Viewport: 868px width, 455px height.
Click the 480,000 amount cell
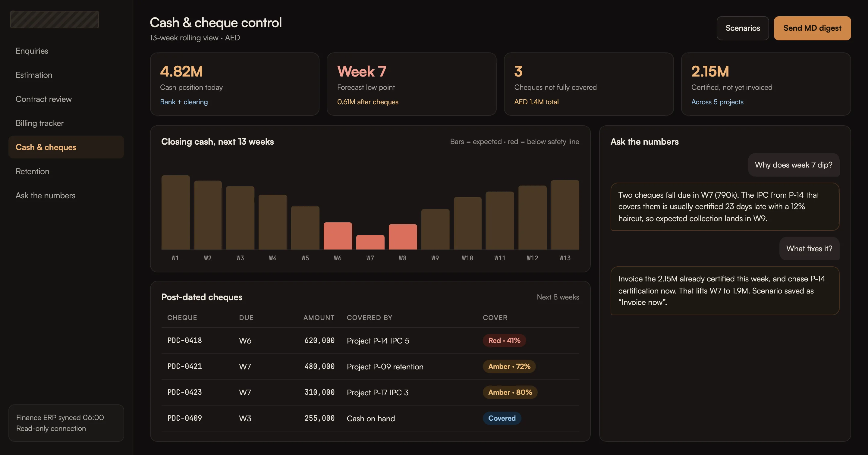coord(319,366)
